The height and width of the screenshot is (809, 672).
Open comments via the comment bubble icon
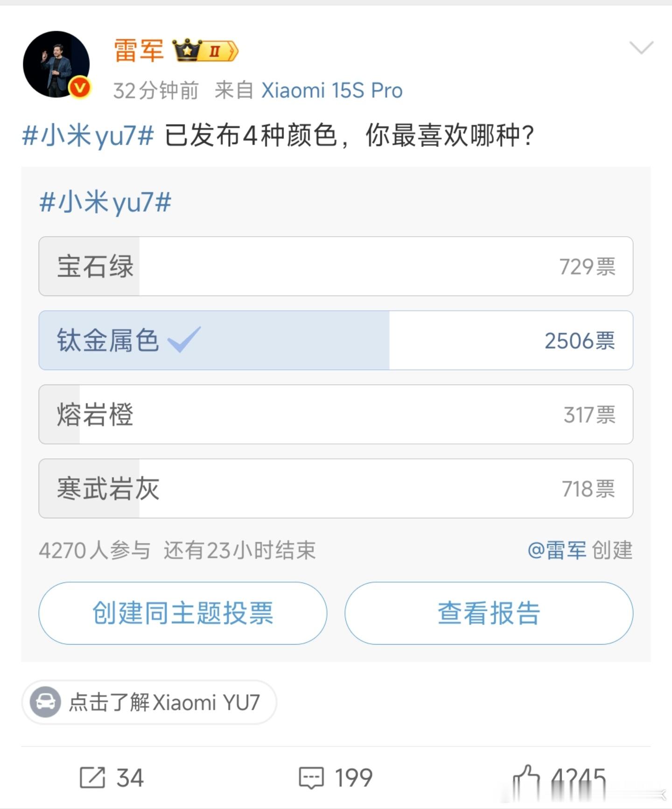pos(311,778)
